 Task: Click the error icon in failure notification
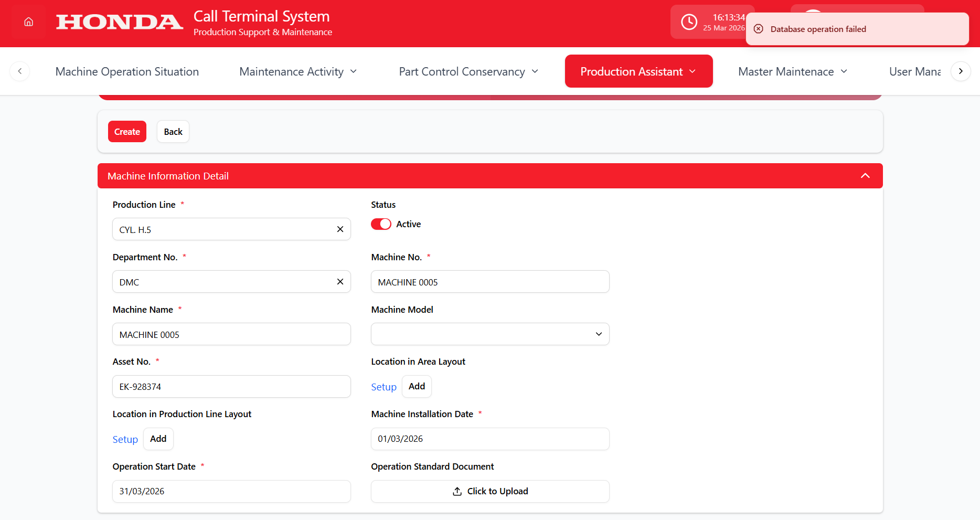[759, 29]
